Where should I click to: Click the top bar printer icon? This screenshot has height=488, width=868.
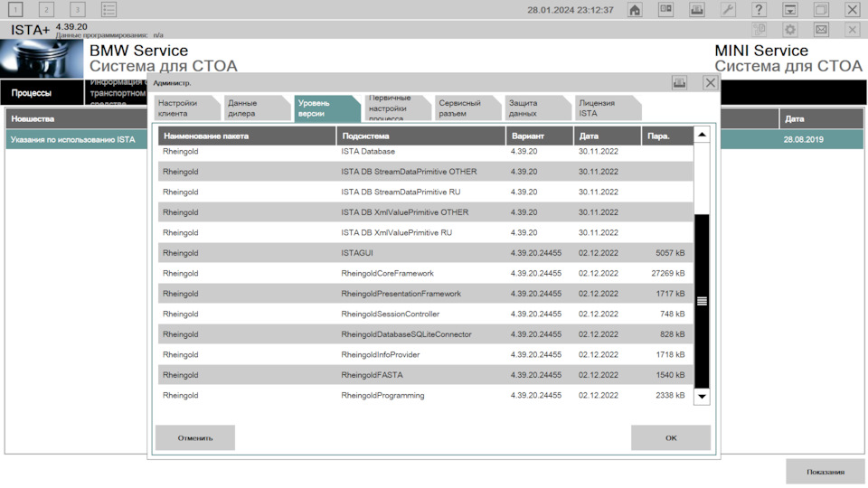tap(697, 9)
